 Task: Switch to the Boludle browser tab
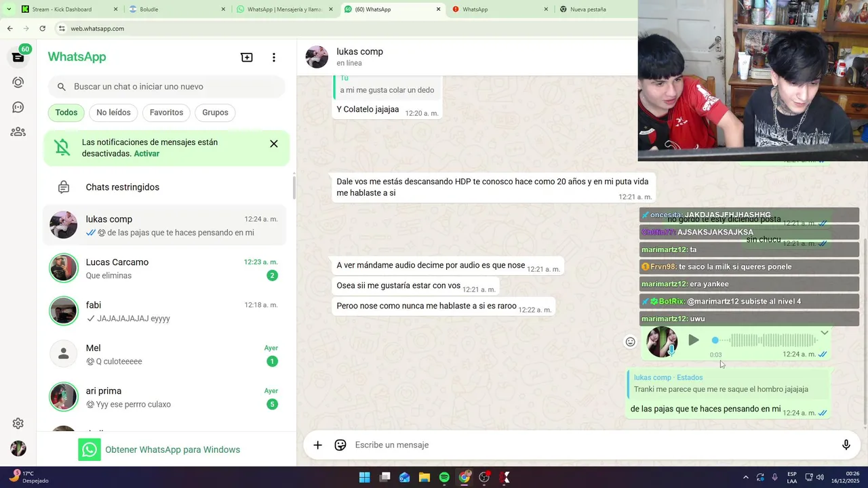tap(178, 9)
